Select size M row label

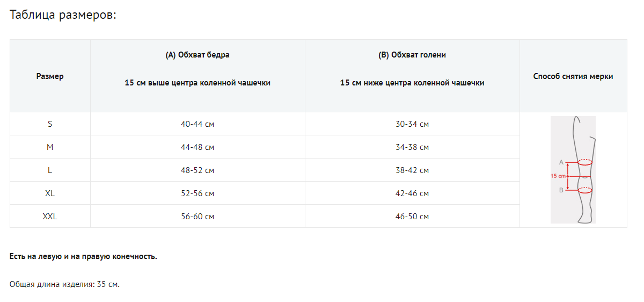coord(50,147)
